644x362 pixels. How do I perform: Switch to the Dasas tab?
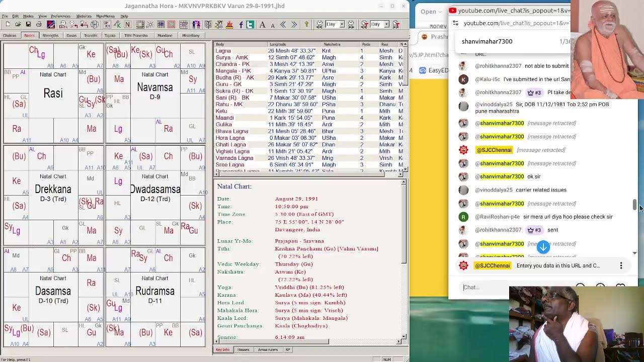pos(71,36)
